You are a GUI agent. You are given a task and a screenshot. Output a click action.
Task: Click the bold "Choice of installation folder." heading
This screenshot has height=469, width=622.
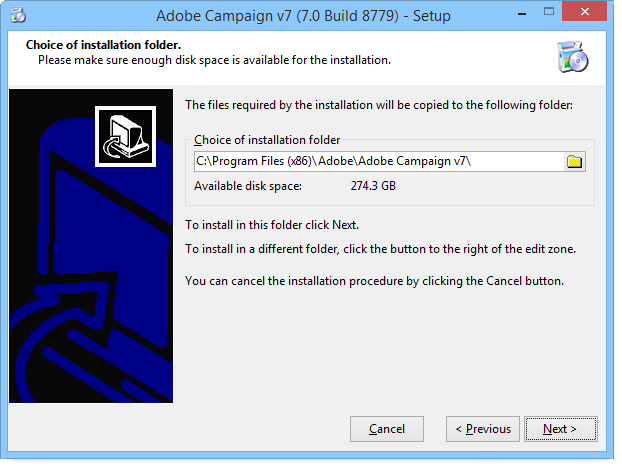[x=96, y=46]
